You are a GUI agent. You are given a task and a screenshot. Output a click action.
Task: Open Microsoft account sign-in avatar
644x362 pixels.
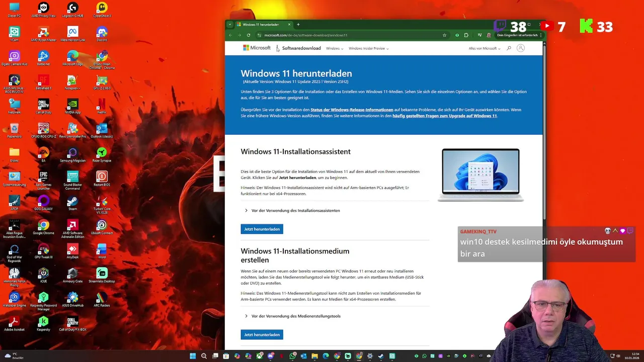521,48
